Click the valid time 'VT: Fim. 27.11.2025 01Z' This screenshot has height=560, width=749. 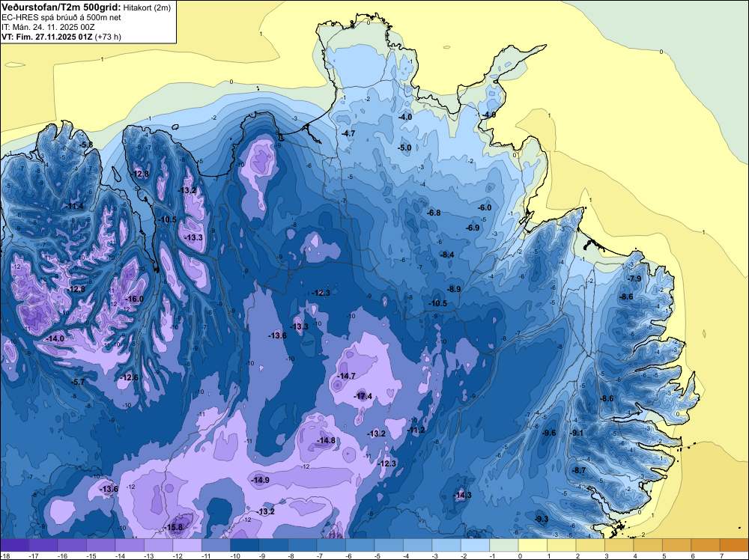tap(47, 37)
